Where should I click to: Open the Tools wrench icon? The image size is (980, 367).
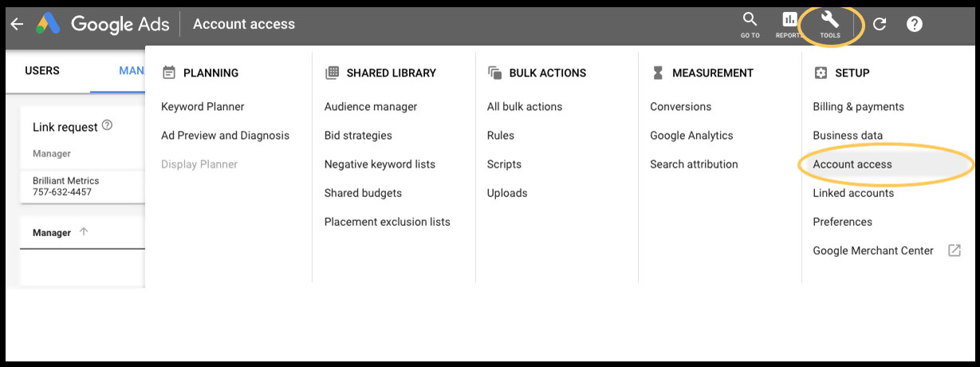pyautogui.click(x=830, y=25)
